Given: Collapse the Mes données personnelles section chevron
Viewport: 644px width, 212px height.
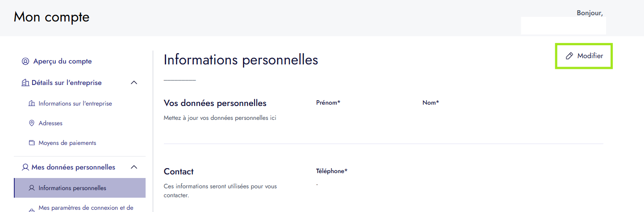Looking at the screenshot, I should pos(134,167).
